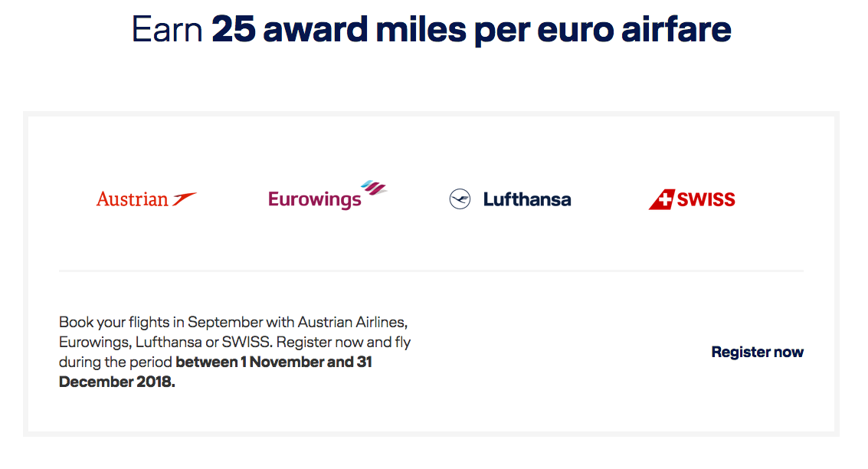868x469 pixels.
Task: Click the bold 'December 2018.' text
Action: 116,382
